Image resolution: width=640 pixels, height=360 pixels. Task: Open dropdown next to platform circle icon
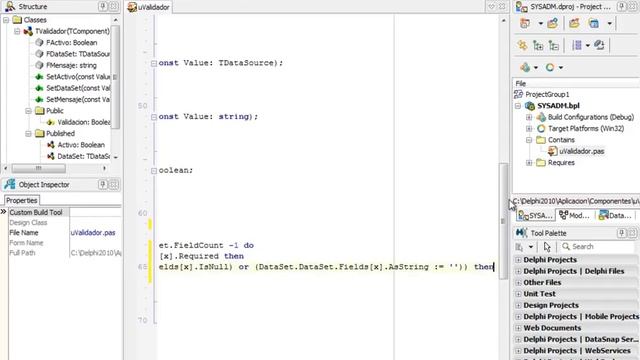click(561, 67)
